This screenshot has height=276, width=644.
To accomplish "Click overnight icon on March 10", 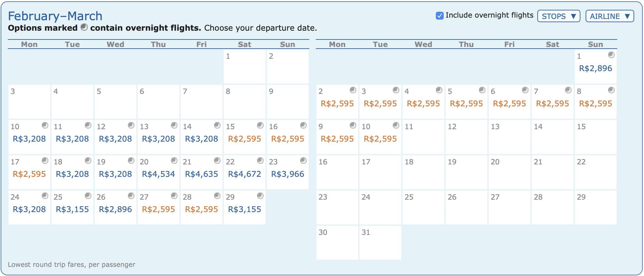I will click(396, 125).
